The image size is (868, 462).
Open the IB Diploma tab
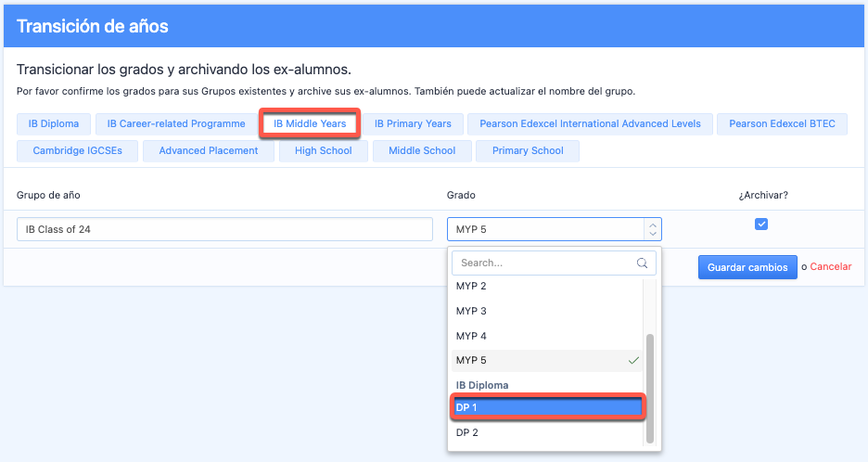[54, 123]
